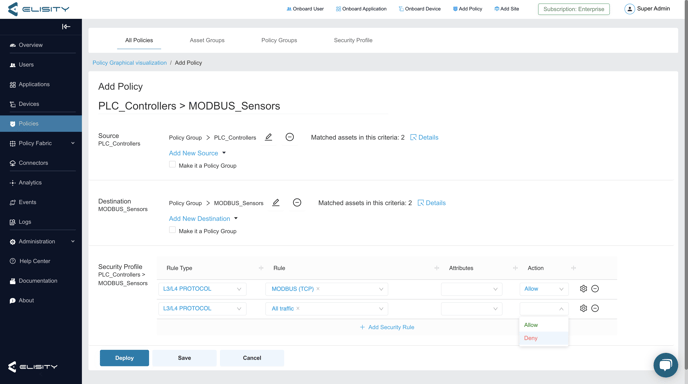Image resolution: width=688 pixels, height=384 pixels.
Task: Switch to Policy Groups tab
Action: [x=279, y=40]
